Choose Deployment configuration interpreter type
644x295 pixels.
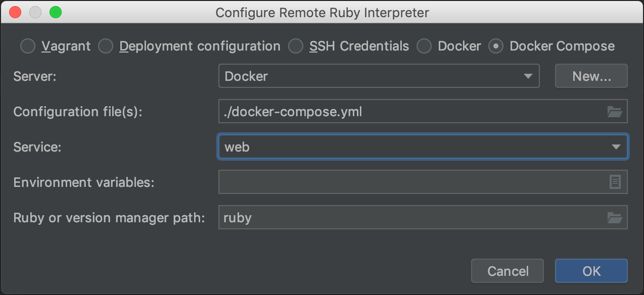pos(106,46)
